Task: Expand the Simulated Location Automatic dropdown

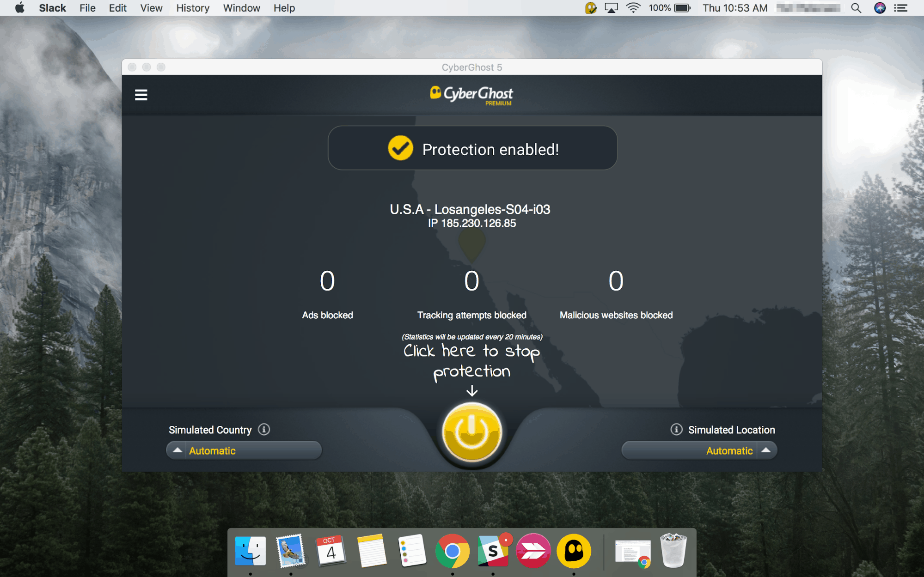Action: pos(699,450)
